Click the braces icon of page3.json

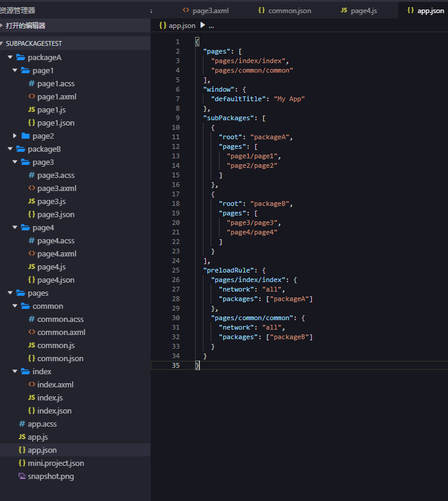pyautogui.click(x=32, y=214)
